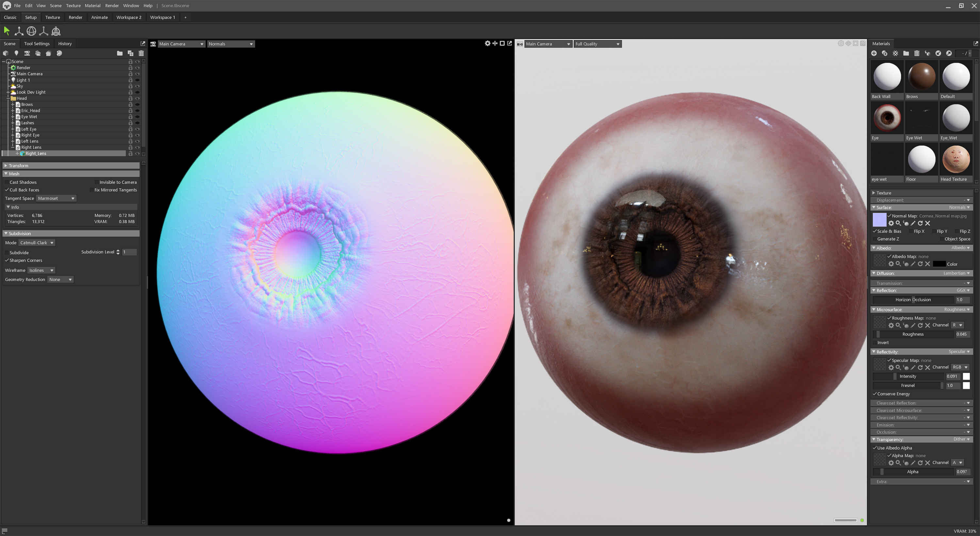Open the Tangent Space dropdown set to Marmoset
Image resolution: width=980 pixels, height=536 pixels.
56,198
